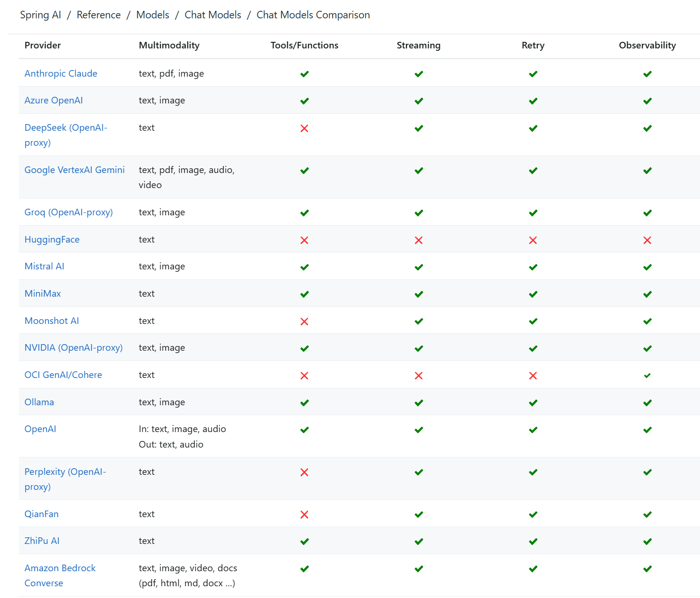Click HuggingFace's red X under Streaming

[x=419, y=240]
